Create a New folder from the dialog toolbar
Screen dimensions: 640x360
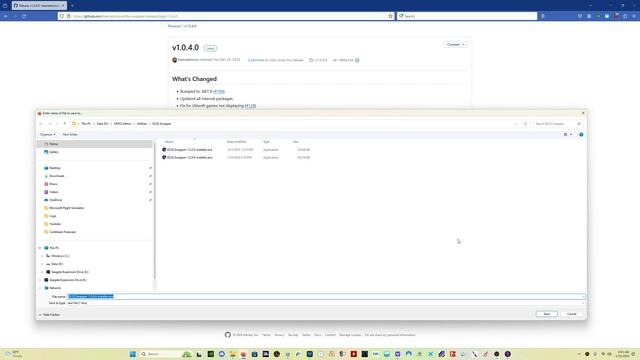click(70, 134)
